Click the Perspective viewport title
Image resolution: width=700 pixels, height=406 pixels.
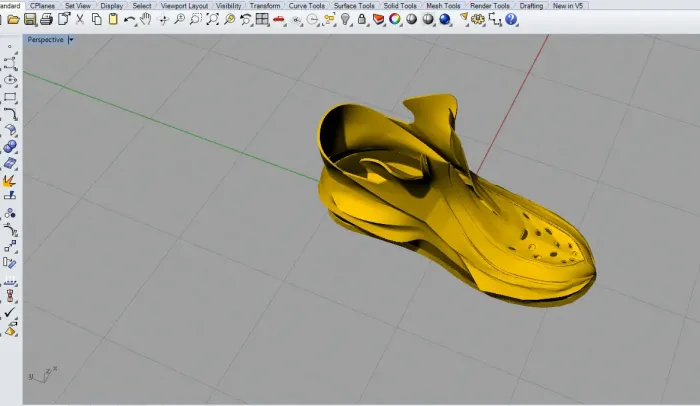(x=45, y=40)
